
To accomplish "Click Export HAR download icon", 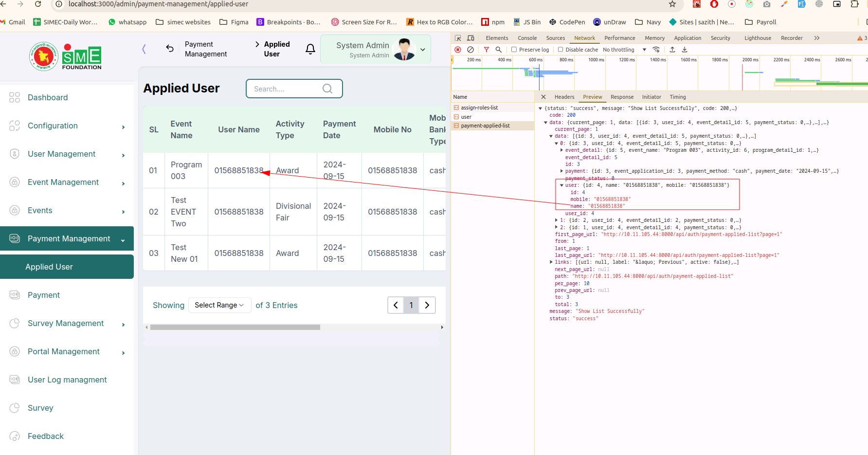I will 685,50.
